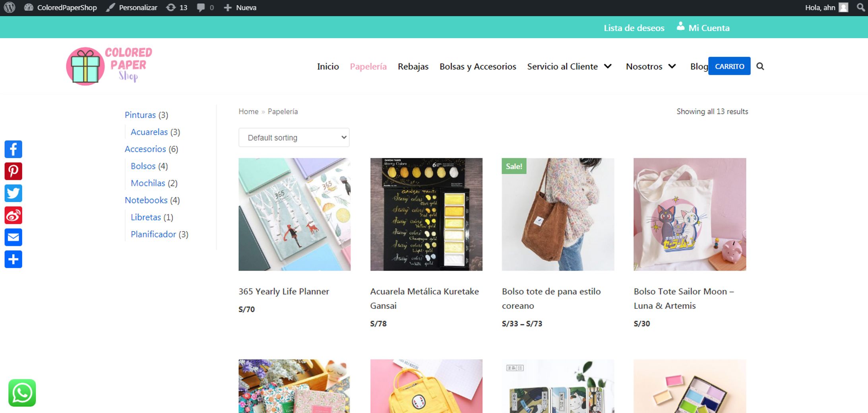Screen dimensions: 868x413
Task: Expand Servicio al Cliente submenu
Action: 608,66
